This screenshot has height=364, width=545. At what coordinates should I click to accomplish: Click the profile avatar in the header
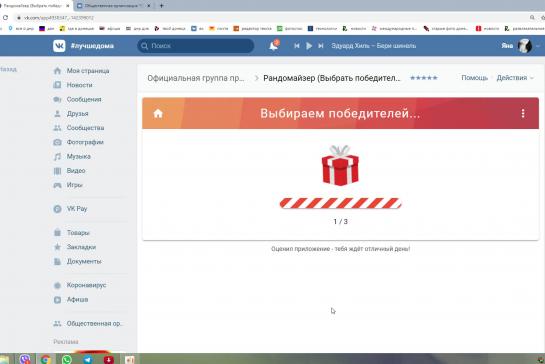point(524,46)
